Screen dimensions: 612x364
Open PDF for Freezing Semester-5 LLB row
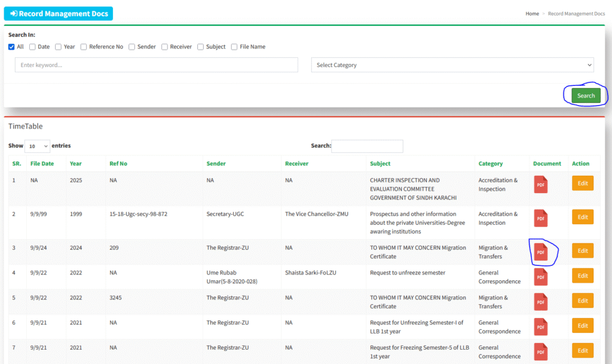[540, 352]
